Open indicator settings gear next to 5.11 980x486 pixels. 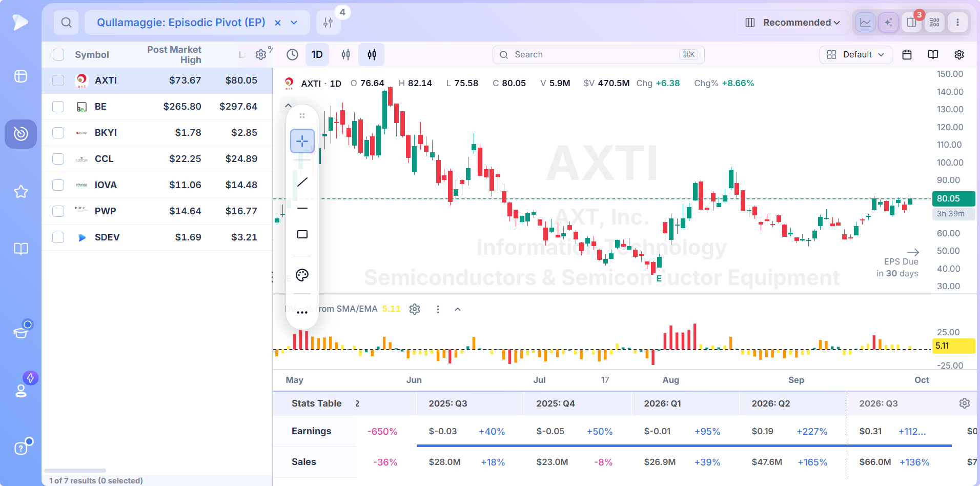coord(415,309)
